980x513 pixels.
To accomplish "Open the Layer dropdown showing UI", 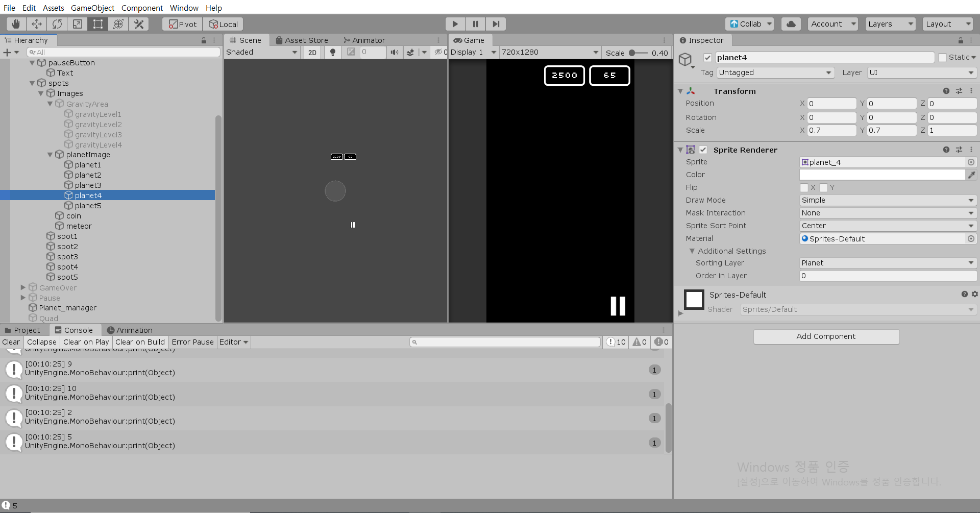I will pos(922,72).
